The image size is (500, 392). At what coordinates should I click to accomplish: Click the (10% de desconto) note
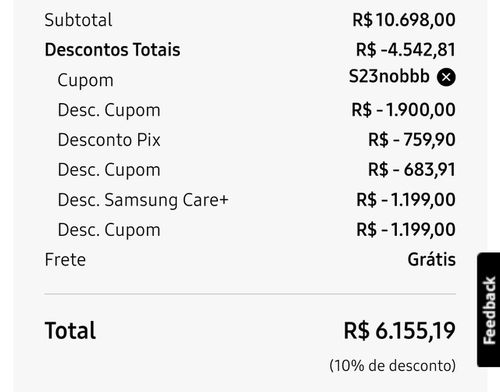pyautogui.click(x=392, y=366)
